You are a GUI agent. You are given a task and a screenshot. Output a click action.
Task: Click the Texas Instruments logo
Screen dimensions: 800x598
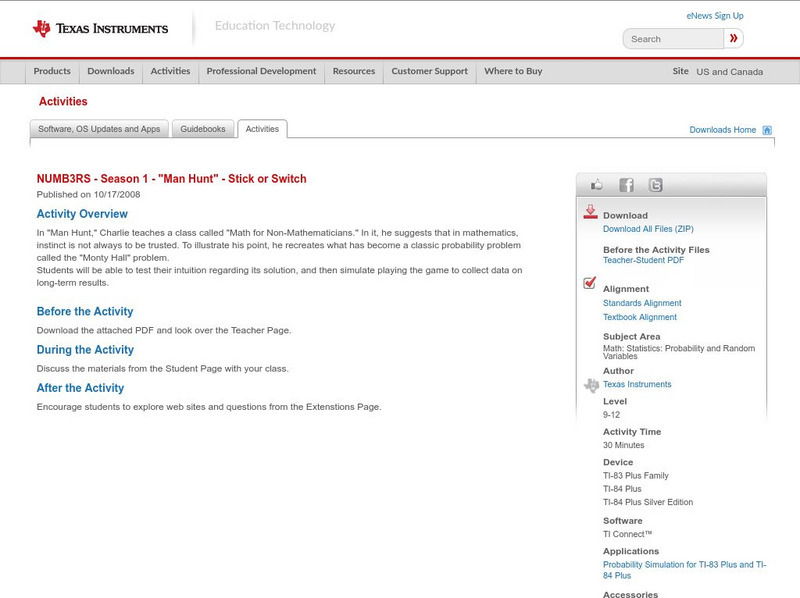(x=100, y=29)
